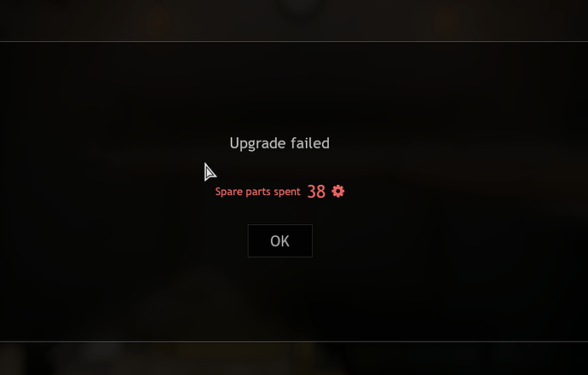Viewport: 588px width, 375px height.
Task: Confirm the failed upgrade notice
Action: [x=280, y=240]
